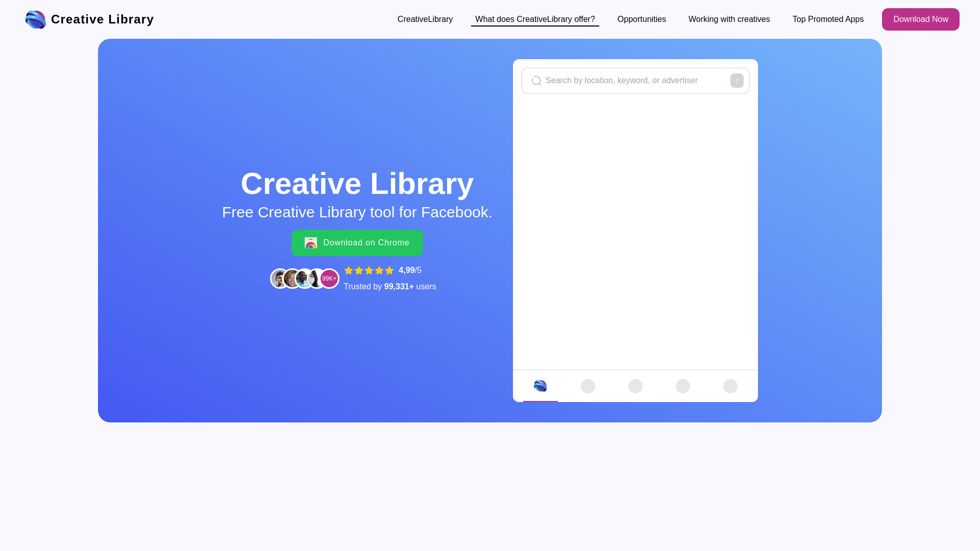The height and width of the screenshot is (551, 980).
Task: Focus the search by location field
Action: [x=635, y=81]
